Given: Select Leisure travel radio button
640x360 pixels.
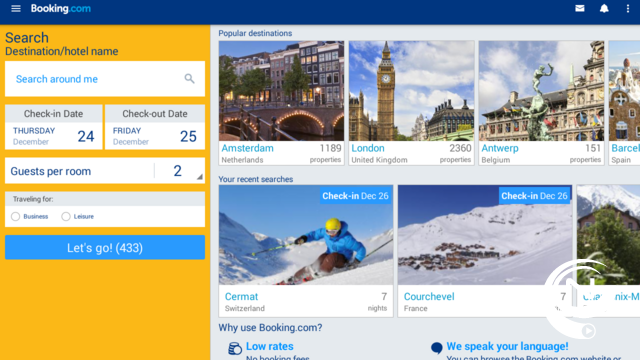Looking at the screenshot, I should coord(66,216).
